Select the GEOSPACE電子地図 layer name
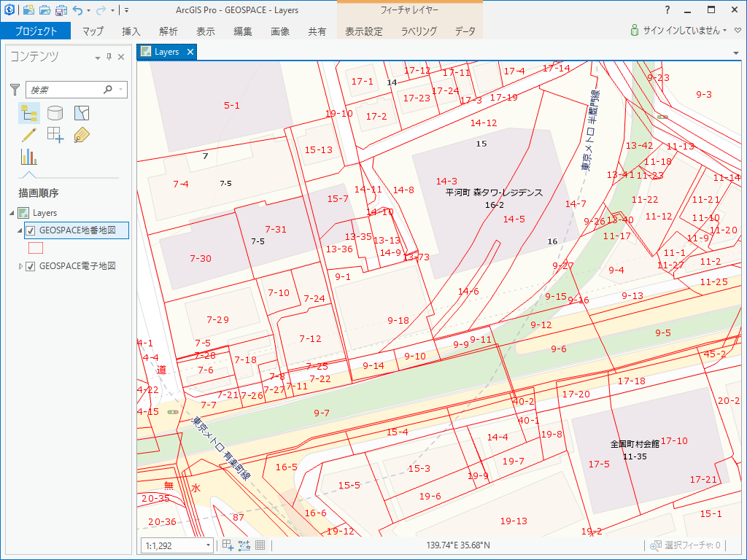747x560 pixels. tap(77, 266)
